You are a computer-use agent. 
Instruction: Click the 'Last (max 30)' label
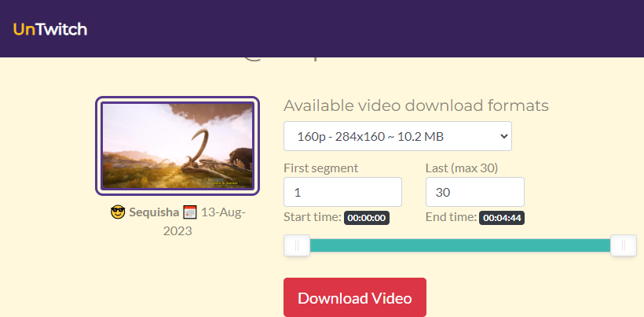point(461,168)
